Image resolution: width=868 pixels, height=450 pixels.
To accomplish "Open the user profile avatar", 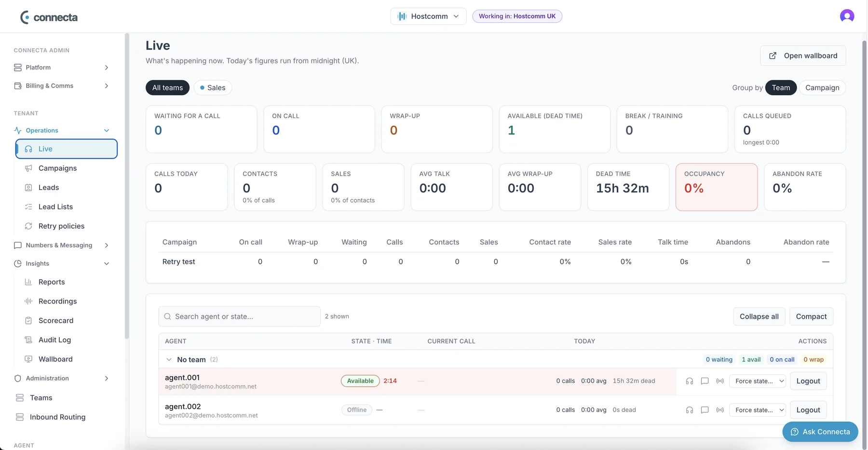I will [847, 16].
